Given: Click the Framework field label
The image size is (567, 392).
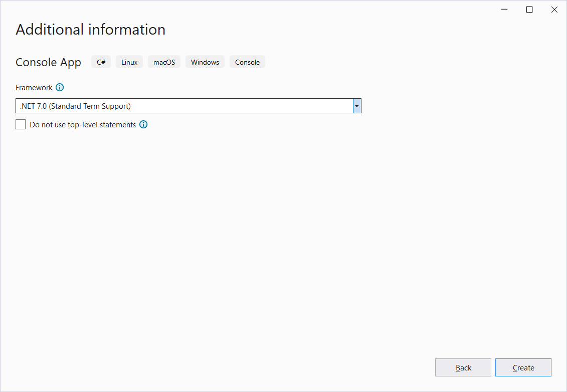Looking at the screenshot, I should pos(34,88).
